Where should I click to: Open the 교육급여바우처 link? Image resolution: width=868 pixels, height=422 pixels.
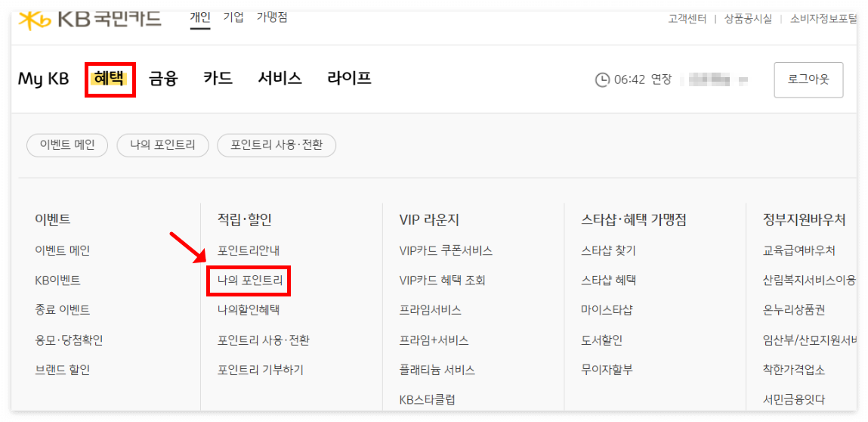pyautogui.click(x=798, y=250)
